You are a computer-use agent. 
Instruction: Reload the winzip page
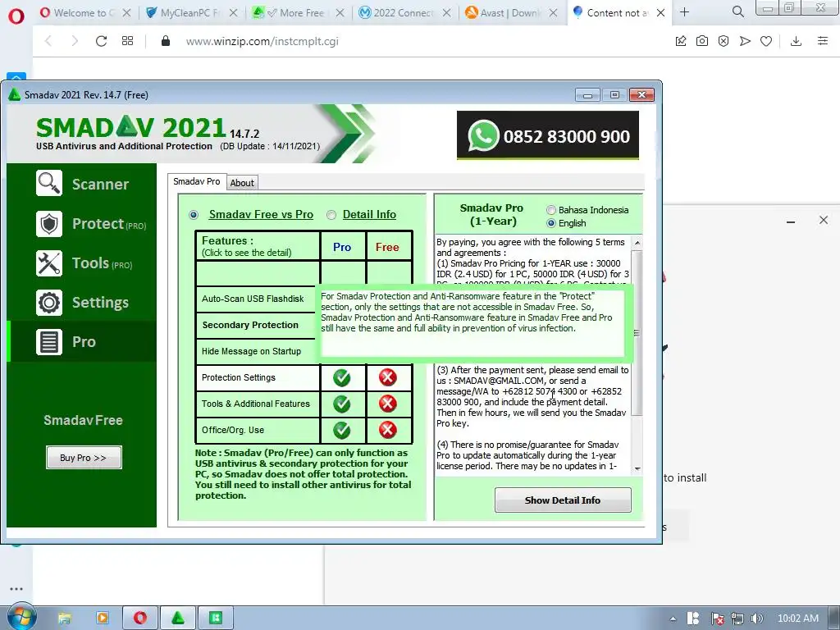click(x=101, y=41)
